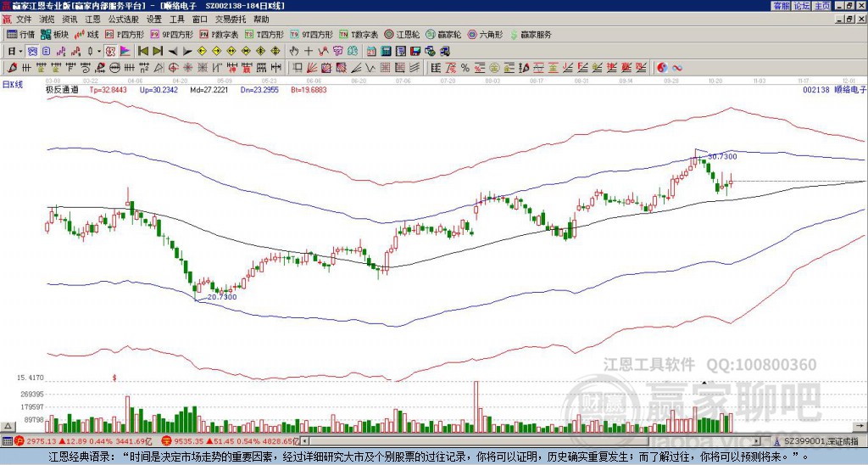
Task: Open the T四方形 tool
Action: coord(264,34)
